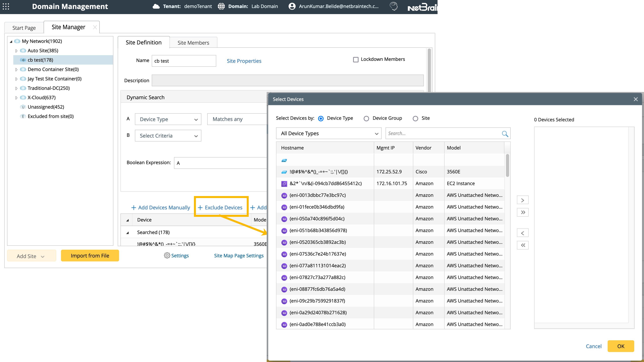The width and height of the screenshot is (644, 362).
Task: Open the Site Properties link
Action: click(244, 61)
